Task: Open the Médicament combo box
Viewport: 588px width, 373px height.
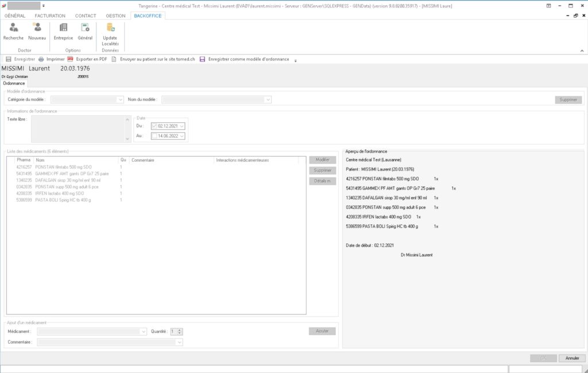Action: pyautogui.click(x=143, y=331)
